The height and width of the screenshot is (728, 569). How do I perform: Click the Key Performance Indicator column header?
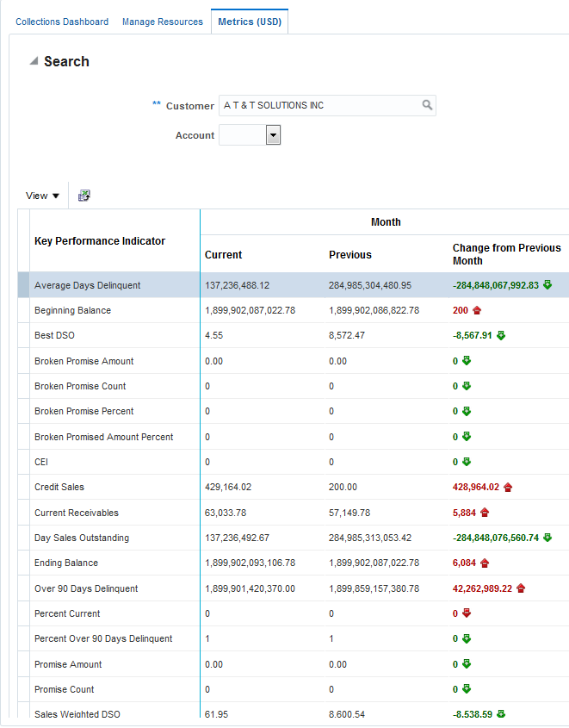100,241
